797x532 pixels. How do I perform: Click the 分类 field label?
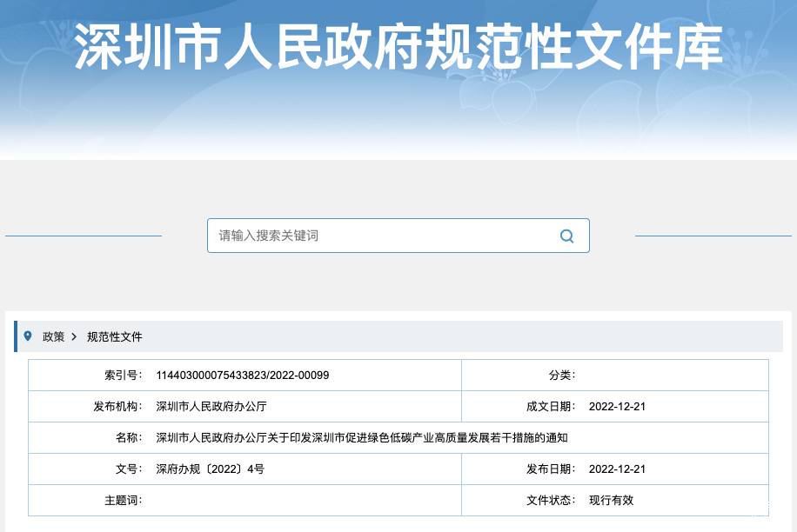(x=561, y=376)
